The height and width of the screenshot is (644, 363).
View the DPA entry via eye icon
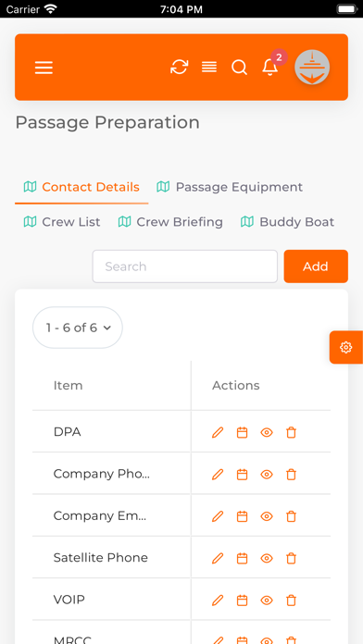[267, 432]
